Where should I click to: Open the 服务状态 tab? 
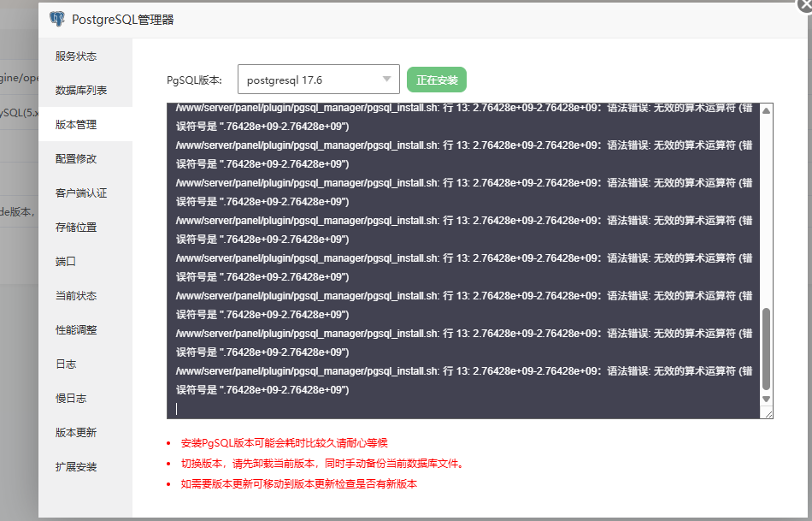coord(85,56)
